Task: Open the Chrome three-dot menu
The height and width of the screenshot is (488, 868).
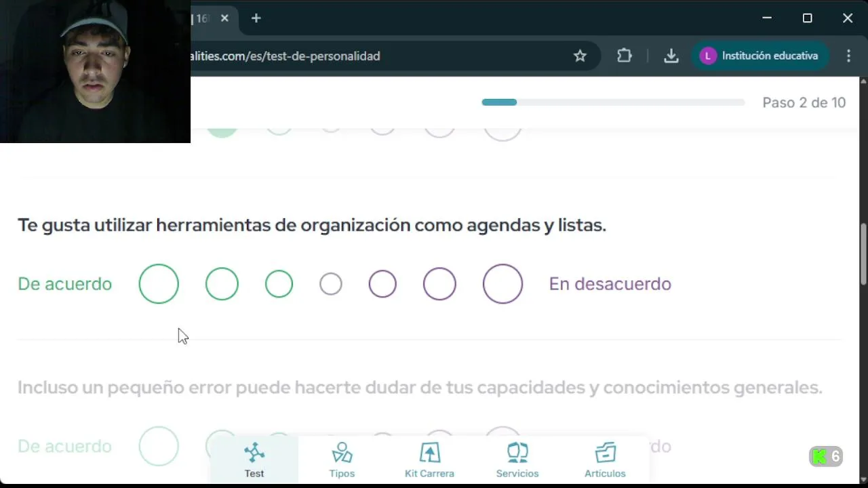Action: tap(849, 56)
